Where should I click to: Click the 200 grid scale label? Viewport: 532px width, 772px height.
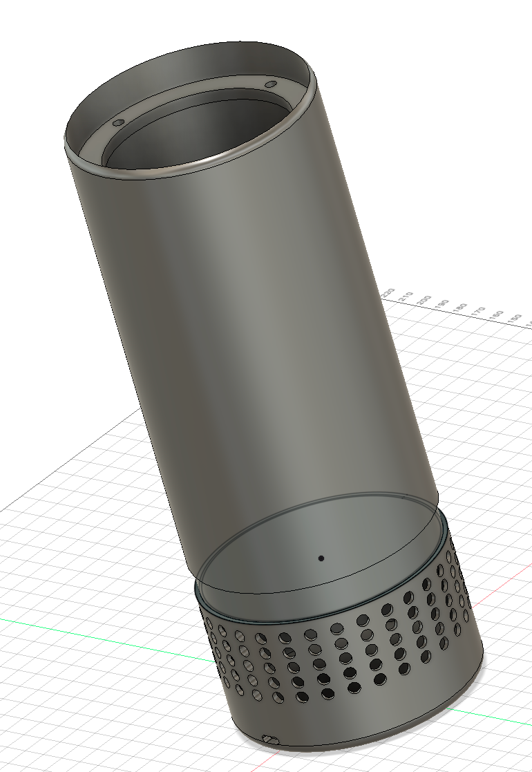[x=424, y=301]
